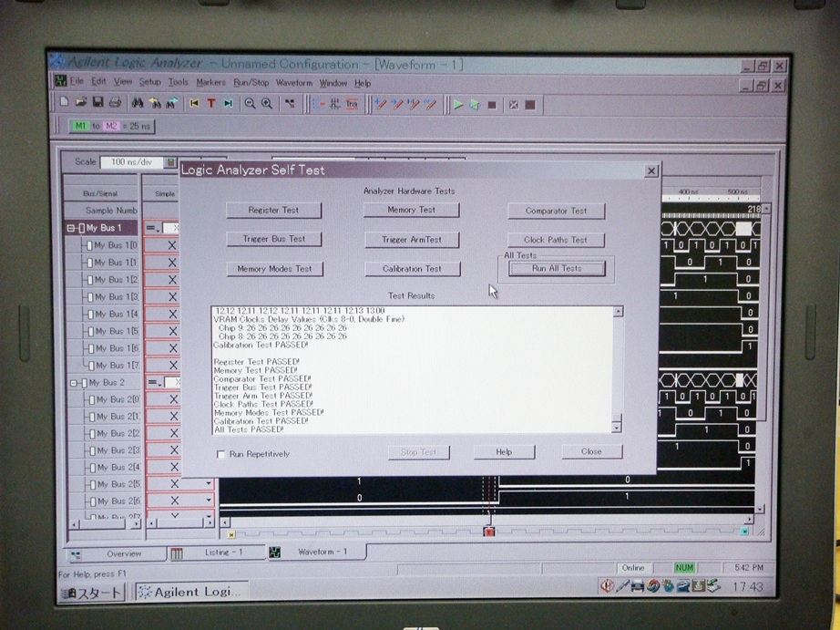Select the Waveform - 1 tab
This screenshot has width=840, height=630.
(x=317, y=552)
